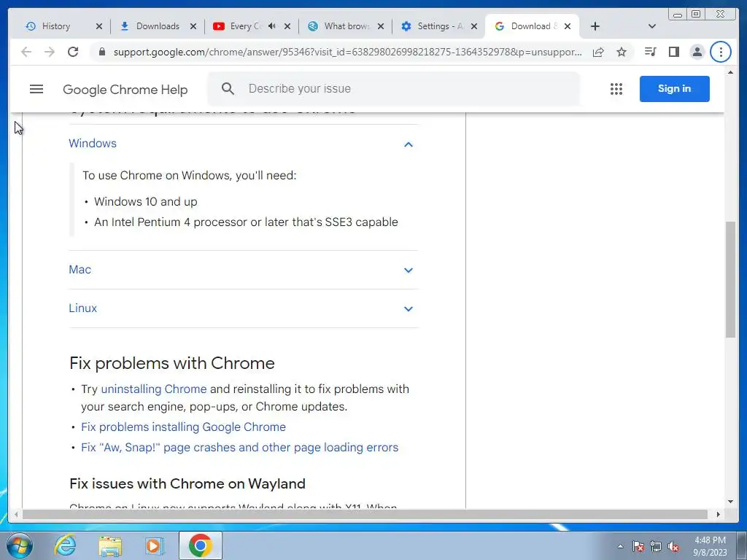Screen dimensions: 747x560
Task: Open Action Center flag in tray
Action: [x=638, y=546]
